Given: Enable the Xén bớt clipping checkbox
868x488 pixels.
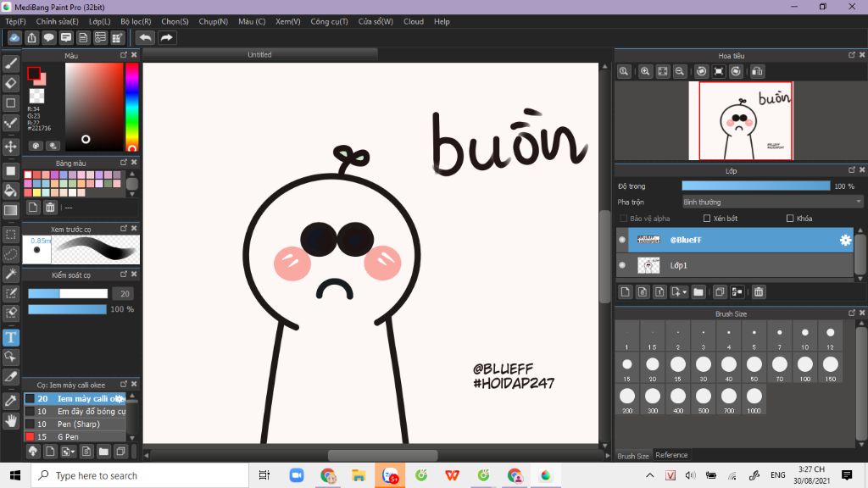Looking at the screenshot, I should tap(706, 219).
